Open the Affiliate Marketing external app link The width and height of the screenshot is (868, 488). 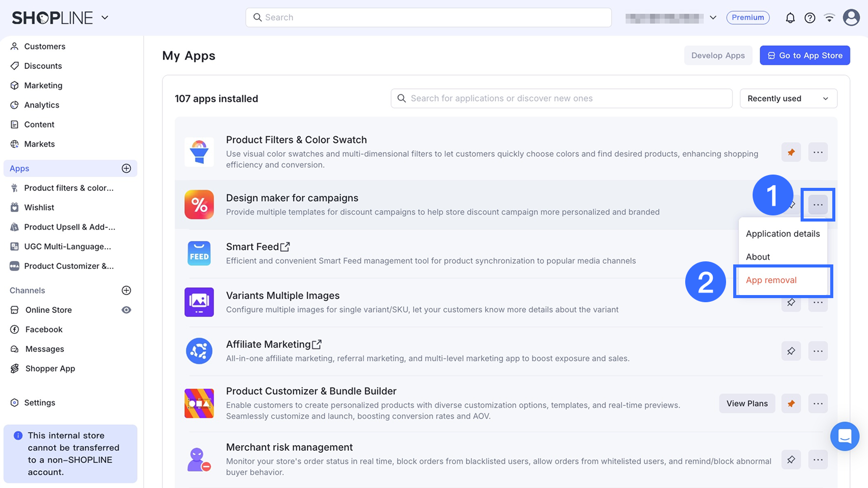317,344
